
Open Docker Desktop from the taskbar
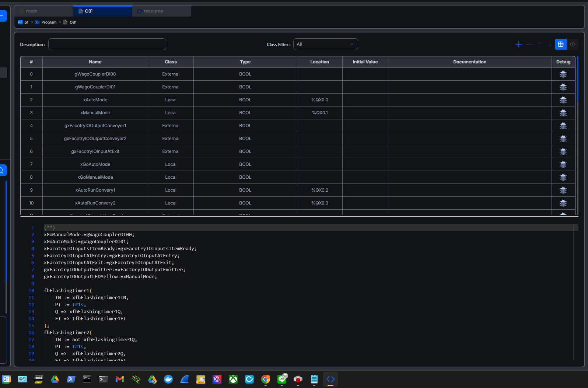pyautogui.click(x=168, y=379)
